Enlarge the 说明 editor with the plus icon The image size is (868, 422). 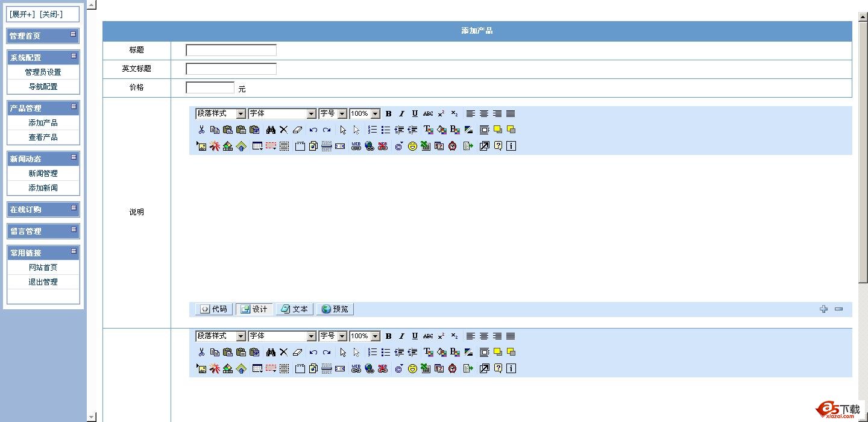click(824, 309)
